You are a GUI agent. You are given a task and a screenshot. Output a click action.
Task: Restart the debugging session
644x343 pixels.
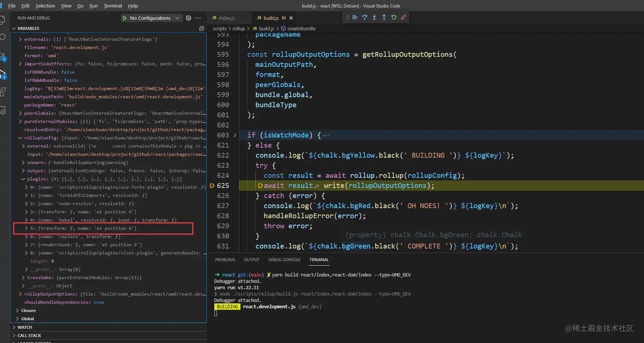point(394,17)
